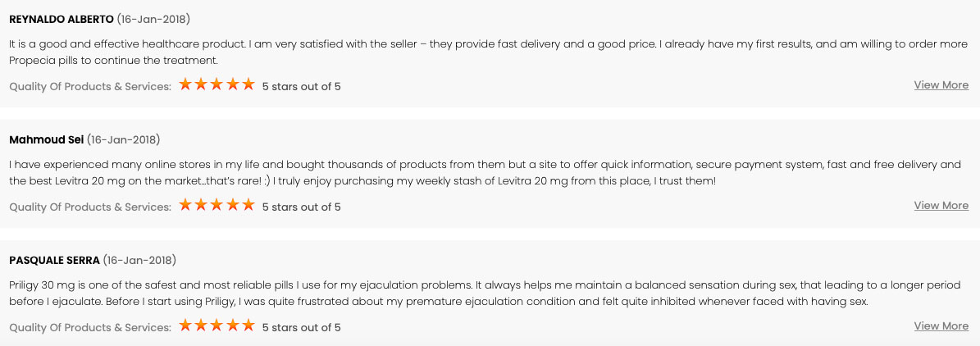Click second star in Pasquale Serra's rating
Image resolution: width=980 pixels, height=346 pixels.
pyautogui.click(x=201, y=326)
